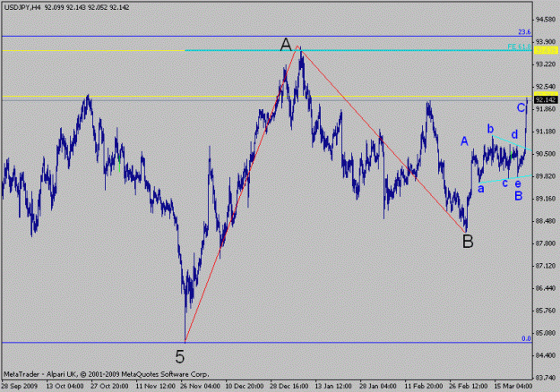Screen dimensions: 560x392
Task: Select the cyan FE 61.8 horizontal line
Action: point(358,50)
